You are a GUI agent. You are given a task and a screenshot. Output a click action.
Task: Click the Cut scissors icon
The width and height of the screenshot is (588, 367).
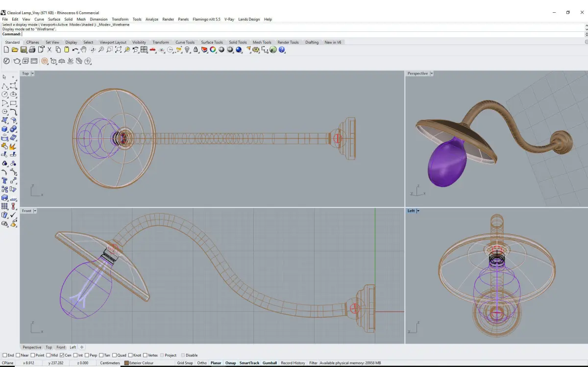click(x=49, y=49)
